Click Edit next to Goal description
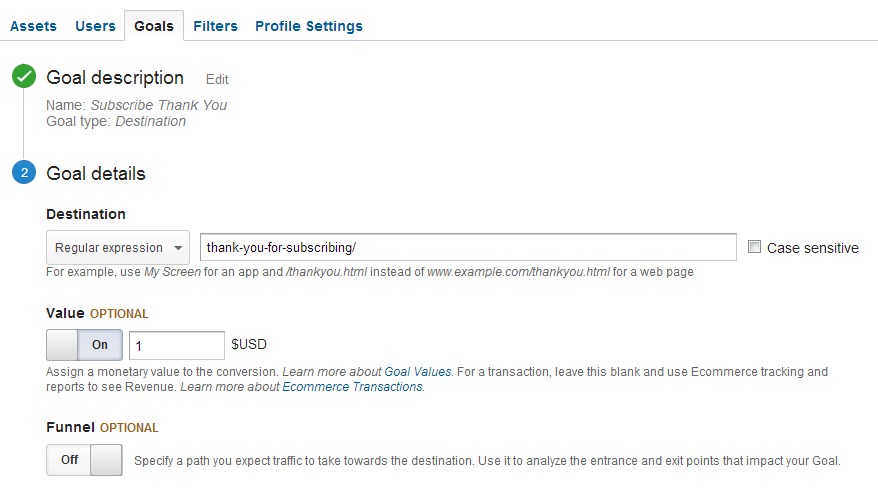 click(217, 79)
